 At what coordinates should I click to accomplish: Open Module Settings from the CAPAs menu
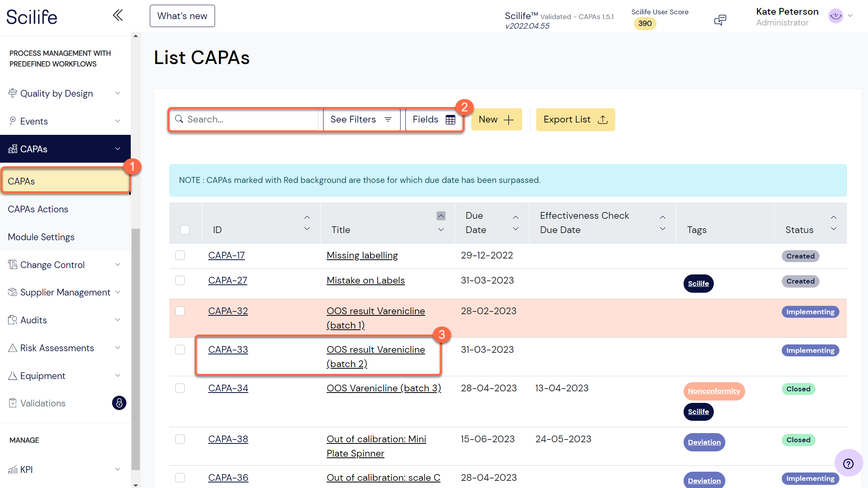tap(41, 237)
